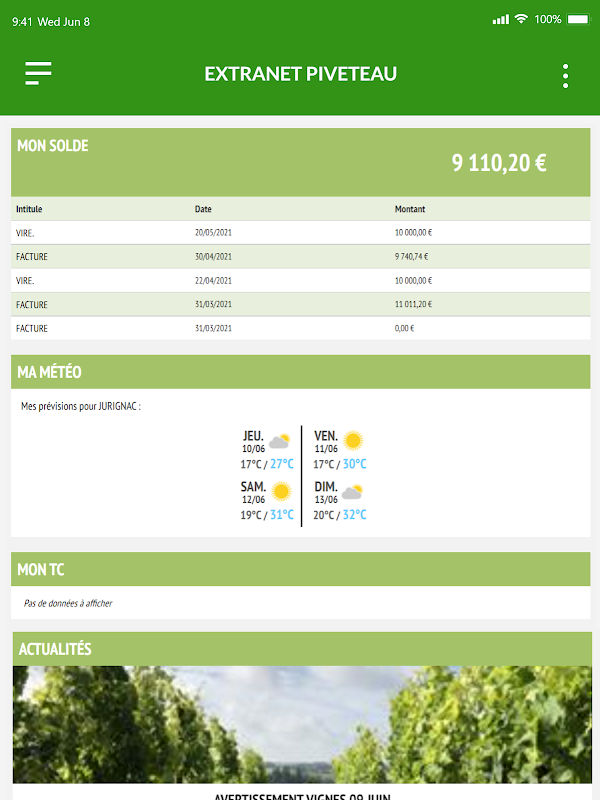Open the ACTUALITÉS section header
600x800 pixels.
click(302, 649)
